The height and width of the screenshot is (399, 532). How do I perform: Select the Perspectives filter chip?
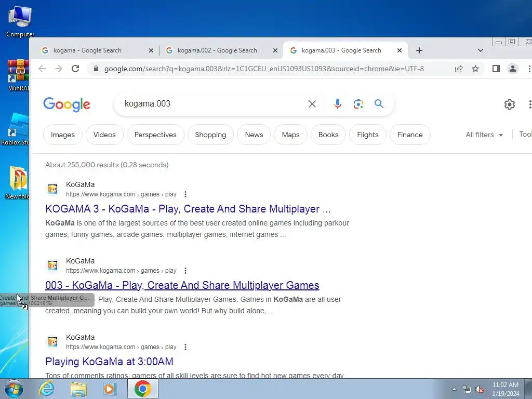(x=155, y=135)
